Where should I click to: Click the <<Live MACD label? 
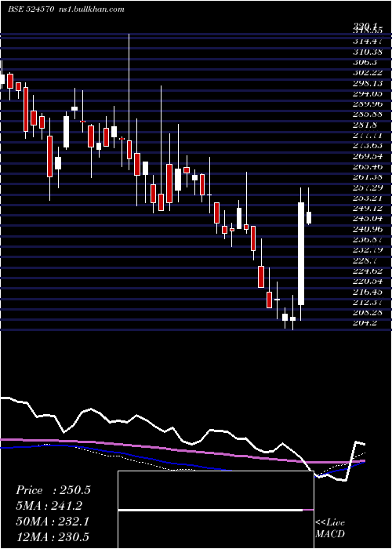tap(330, 528)
